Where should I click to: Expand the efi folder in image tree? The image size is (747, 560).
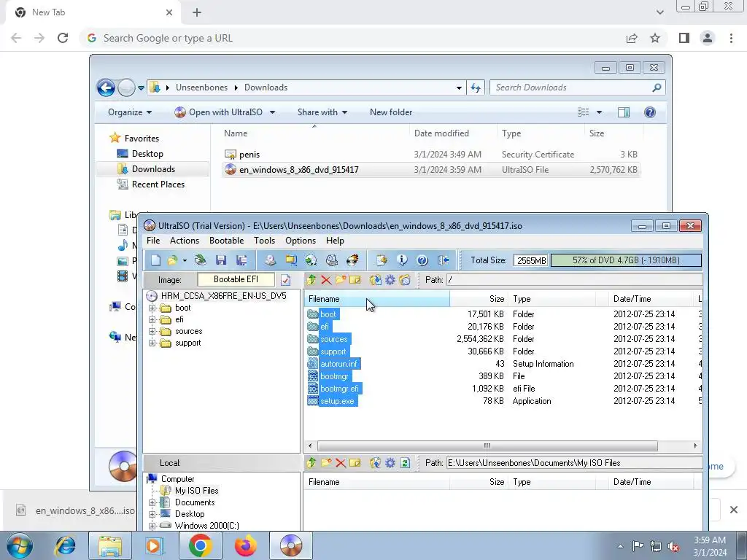(x=152, y=319)
